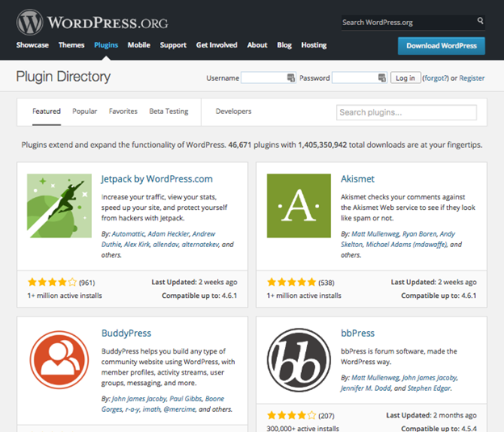The image size is (504, 432).
Task: Switch to the Beta Testing tab
Action: click(169, 111)
